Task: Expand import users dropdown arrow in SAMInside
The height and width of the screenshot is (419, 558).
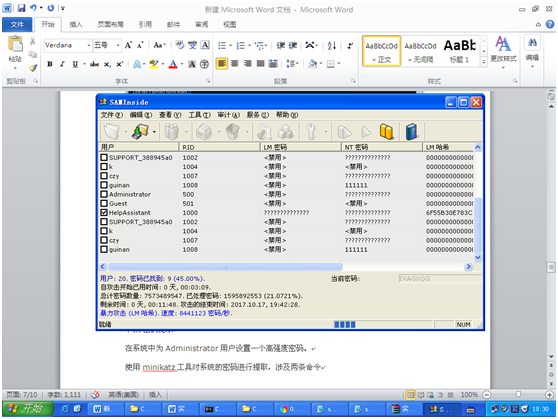Action: 154,132
